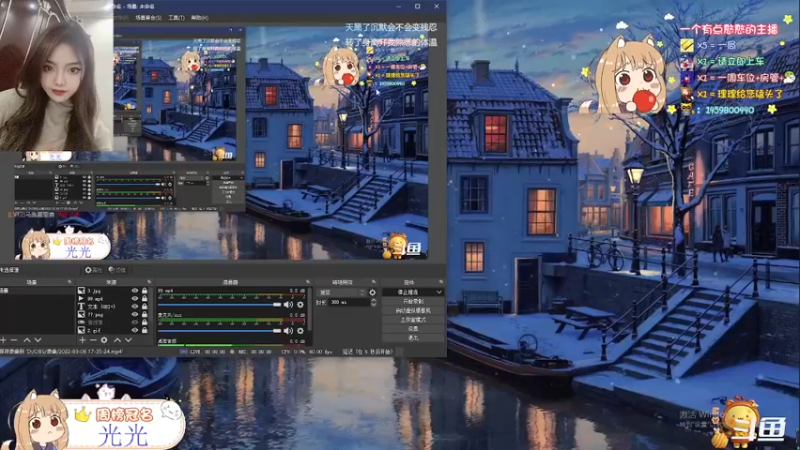Toggle visibility of 2.gif source
The width and height of the screenshot is (800, 450).
(x=135, y=330)
